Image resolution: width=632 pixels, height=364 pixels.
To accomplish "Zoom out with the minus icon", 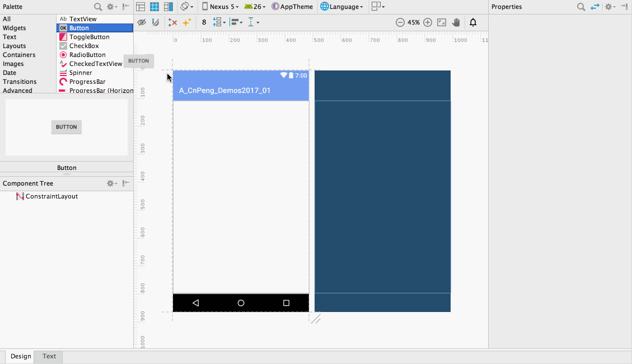I will [x=400, y=22].
